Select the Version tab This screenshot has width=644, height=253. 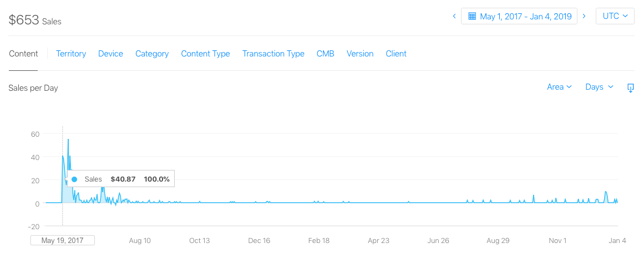click(x=360, y=54)
